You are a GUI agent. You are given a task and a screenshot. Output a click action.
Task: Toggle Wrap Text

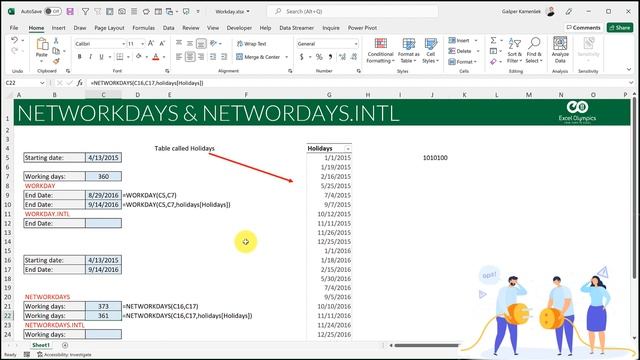tap(251, 44)
